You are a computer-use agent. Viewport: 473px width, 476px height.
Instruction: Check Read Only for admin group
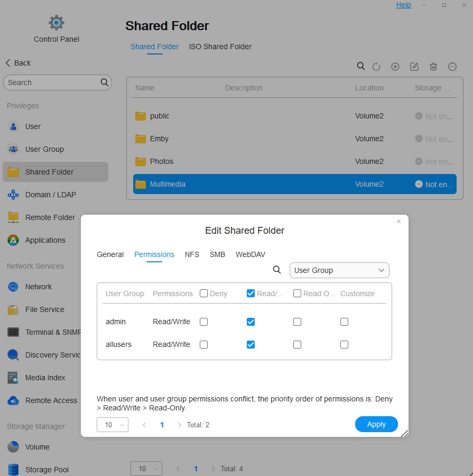297,322
